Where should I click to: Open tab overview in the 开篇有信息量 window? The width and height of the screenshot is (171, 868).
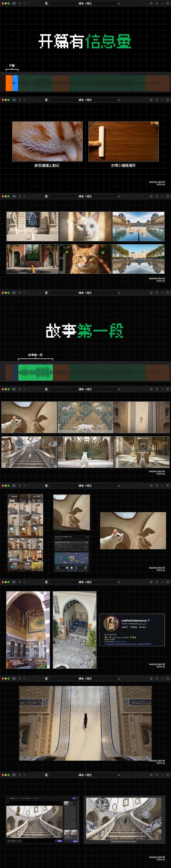coord(168,3)
